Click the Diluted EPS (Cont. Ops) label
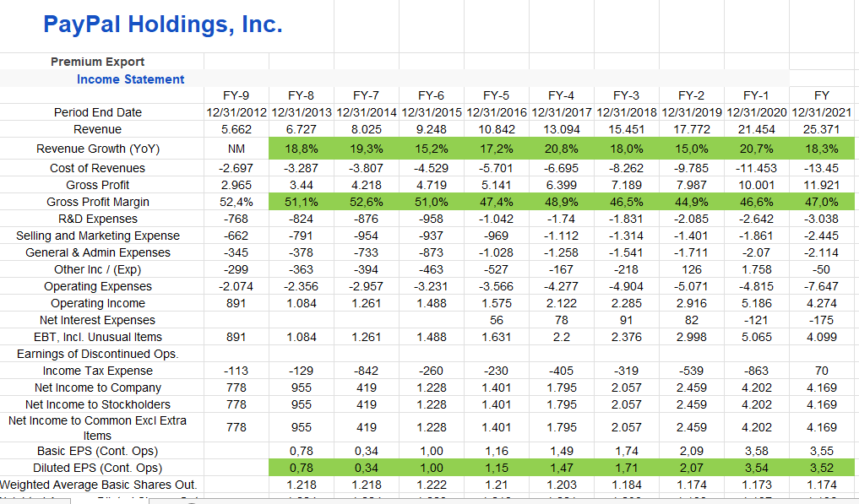The image size is (859, 504). (97, 469)
